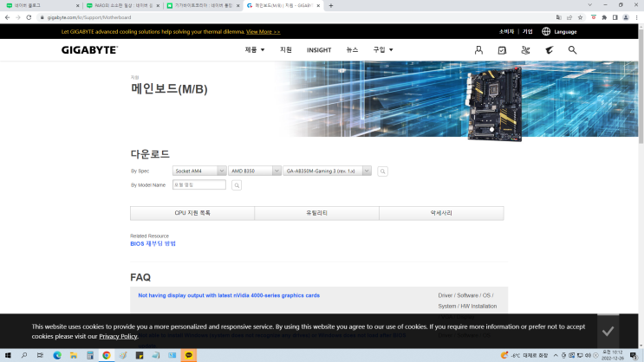The image size is (644, 362).
Task: Expand the Socket AM4 dropdown
Action: (x=199, y=171)
